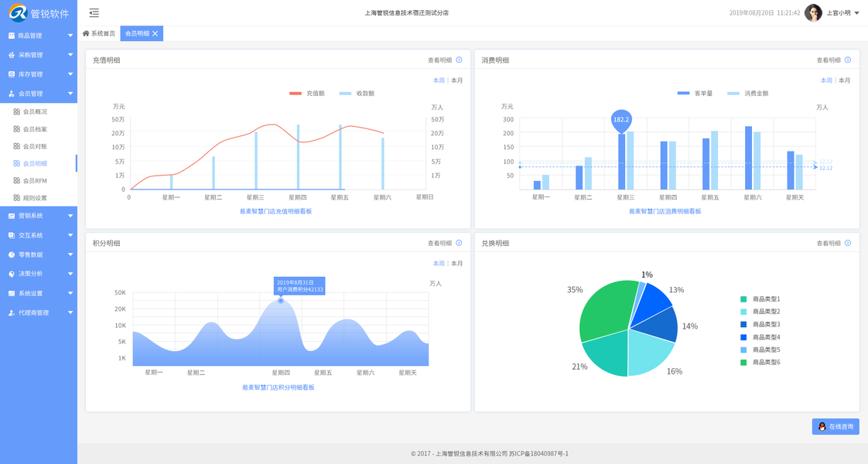The height and width of the screenshot is (464, 868).
Task: Click the 会员RFM grid icon
Action: (x=16, y=180)
